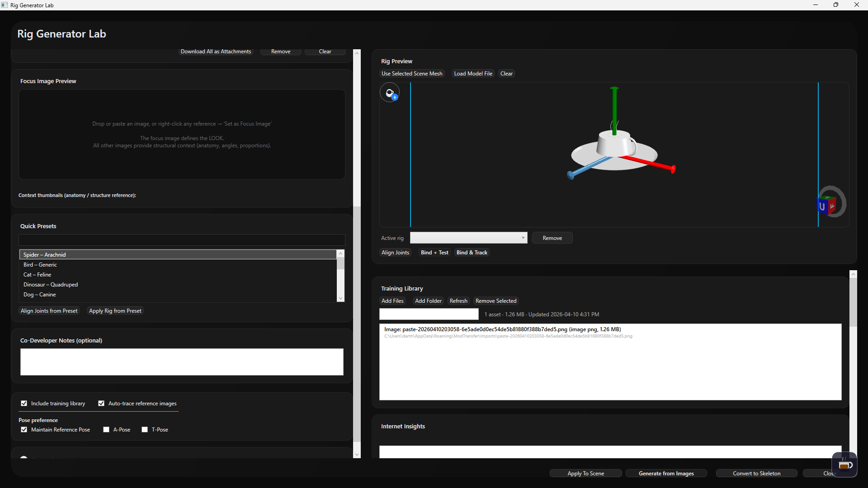This screenshot has height=488, width=868.
Task: Click Generate from Images
Action: point(666,473)
